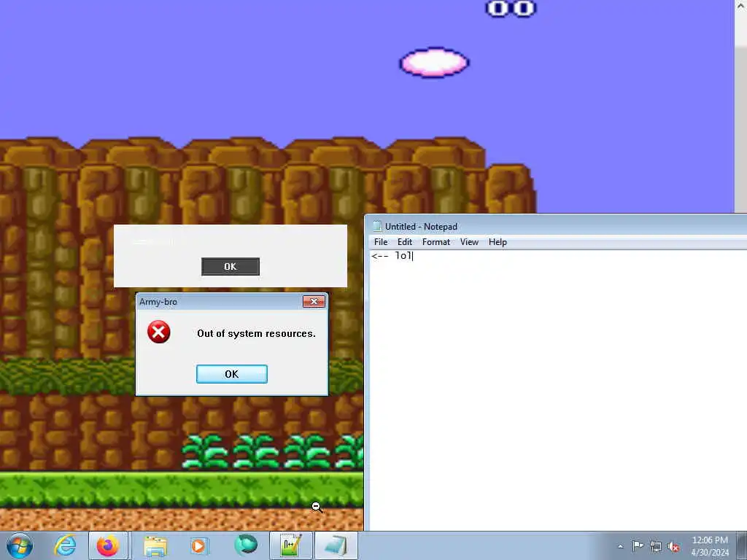Open the teal swirl app in taskbar
This screenshot has height=560, width=747.
tap(246, 545)
